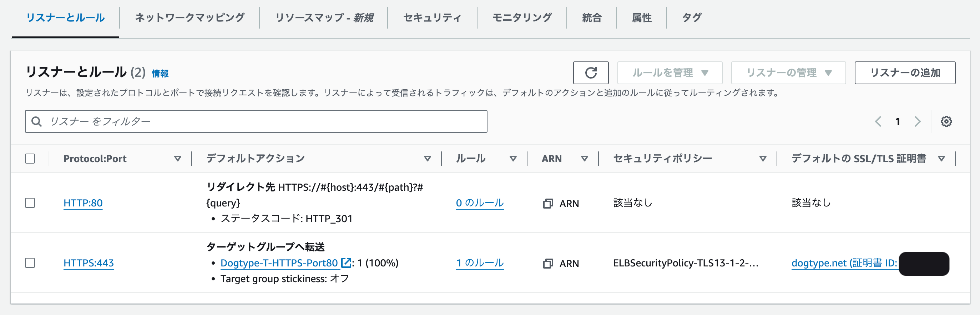Focus the リスナーをフィルター search field

click(x=256, y=121)
